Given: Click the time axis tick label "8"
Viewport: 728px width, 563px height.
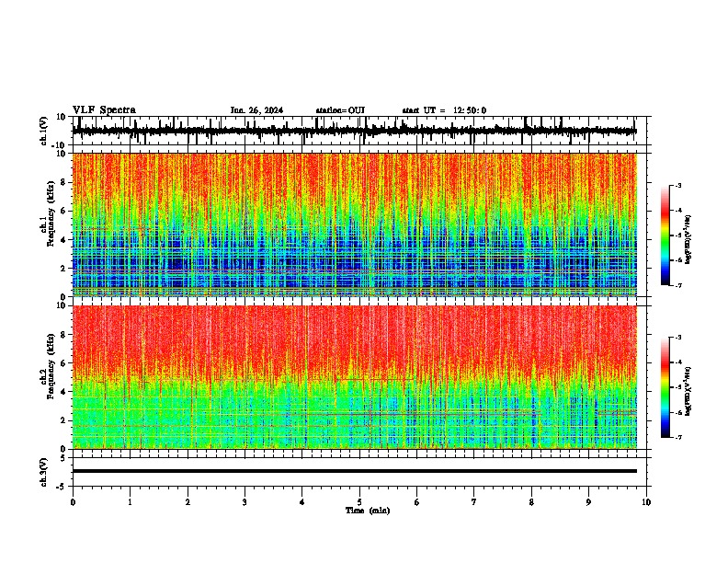Looking at the screenshot, I should pyautogui.click(x=531, y=502).
